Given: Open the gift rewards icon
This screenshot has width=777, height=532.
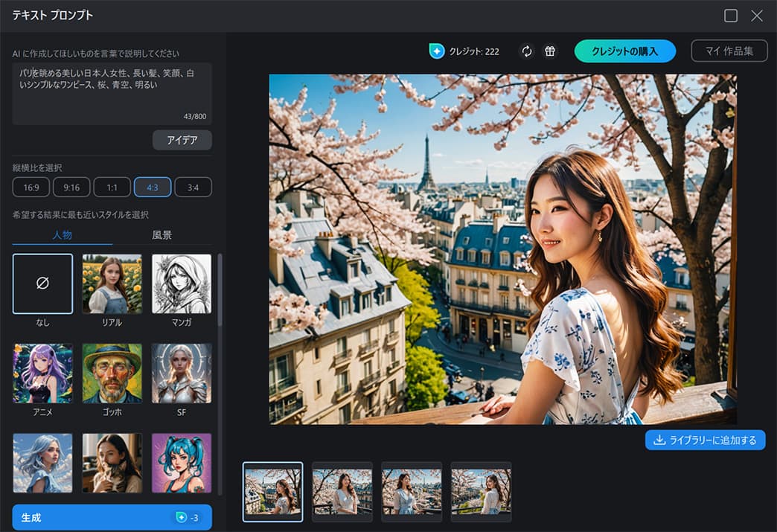Looking at the screenshot, I should (549, 51).
